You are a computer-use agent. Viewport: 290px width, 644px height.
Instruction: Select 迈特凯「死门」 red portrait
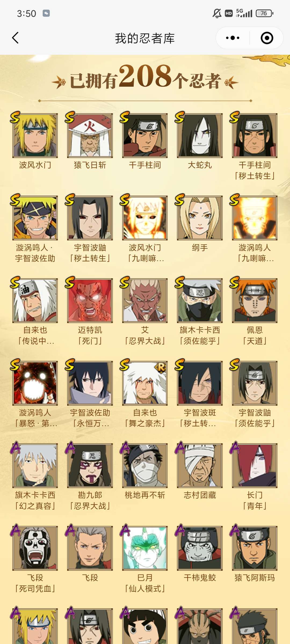tap(90, 301)
